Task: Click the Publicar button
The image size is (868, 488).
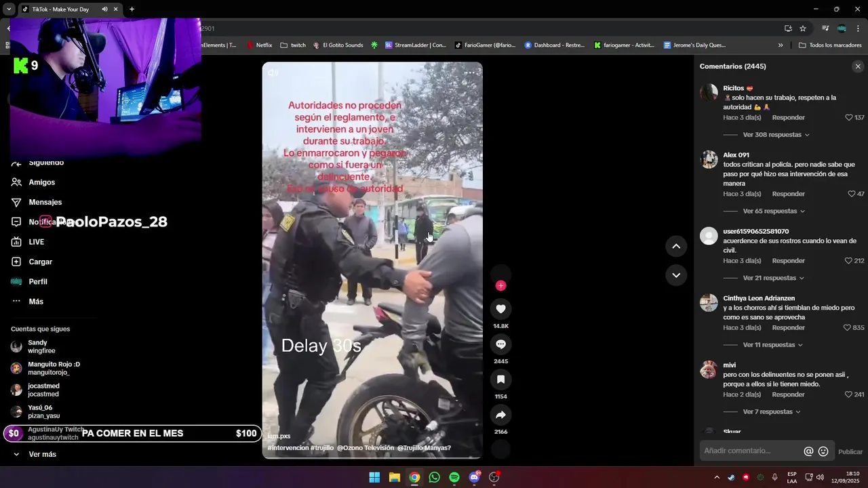Action: pyautogui.click(x=850, y=452)
